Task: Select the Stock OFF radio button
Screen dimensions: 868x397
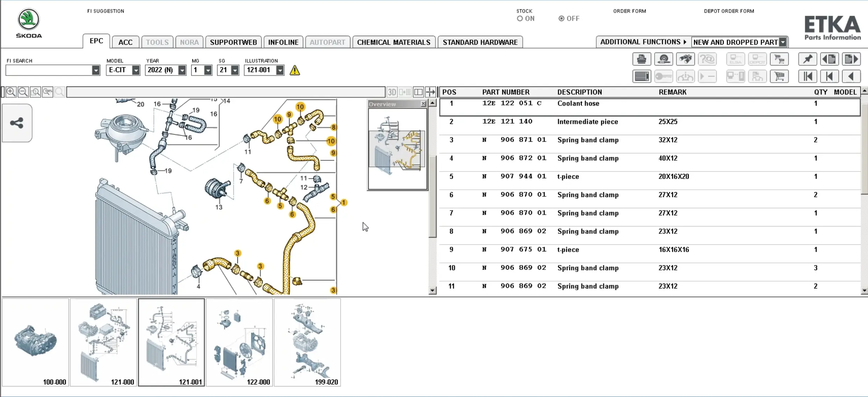Action: point(561,18)
